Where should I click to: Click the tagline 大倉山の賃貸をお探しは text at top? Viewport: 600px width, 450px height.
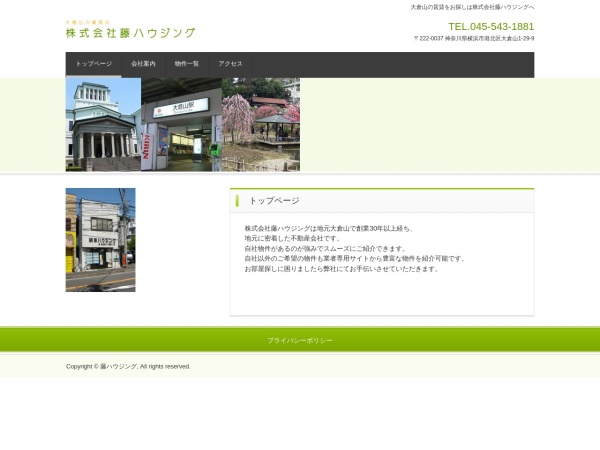472,7
